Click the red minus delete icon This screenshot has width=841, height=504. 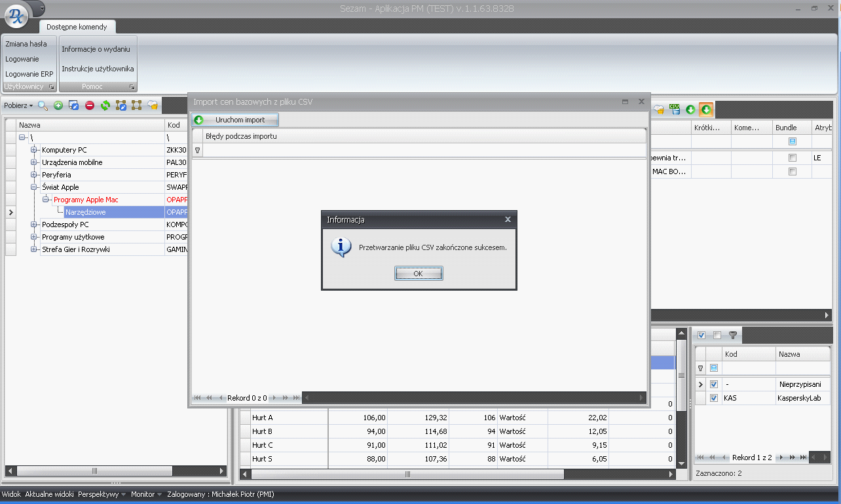click(x=90, y=105)
